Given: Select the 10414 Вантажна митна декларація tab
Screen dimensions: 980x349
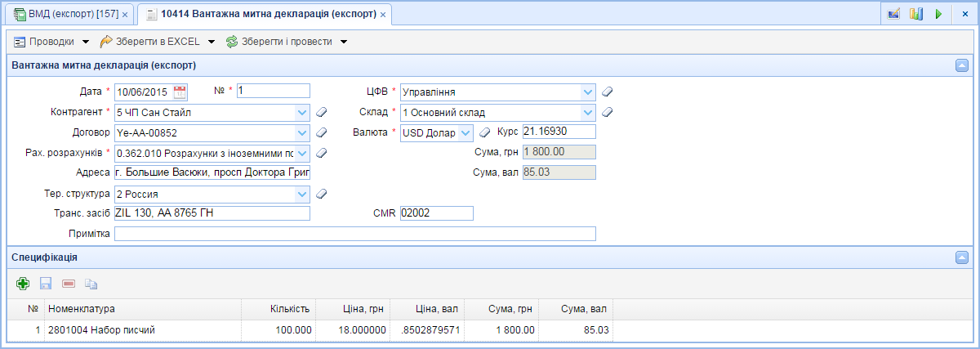Looking at the screenshot, I should [263, 15].
